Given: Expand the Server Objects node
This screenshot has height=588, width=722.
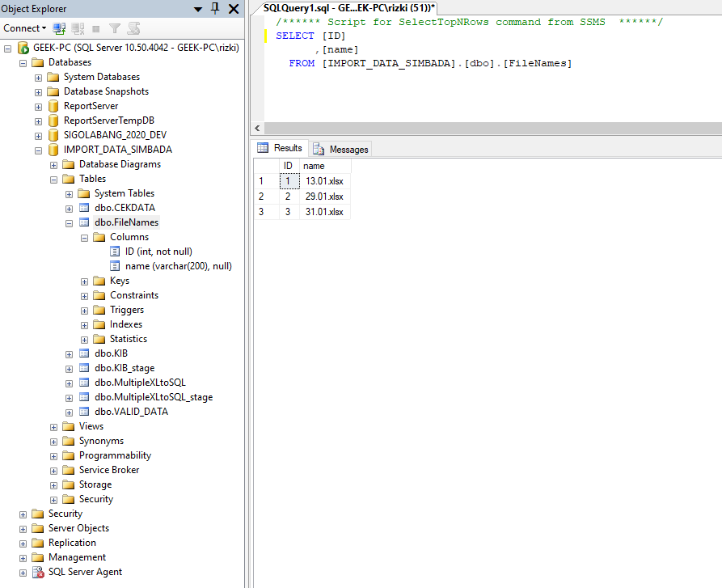Looking at the screenshot, I should [23, 529].
